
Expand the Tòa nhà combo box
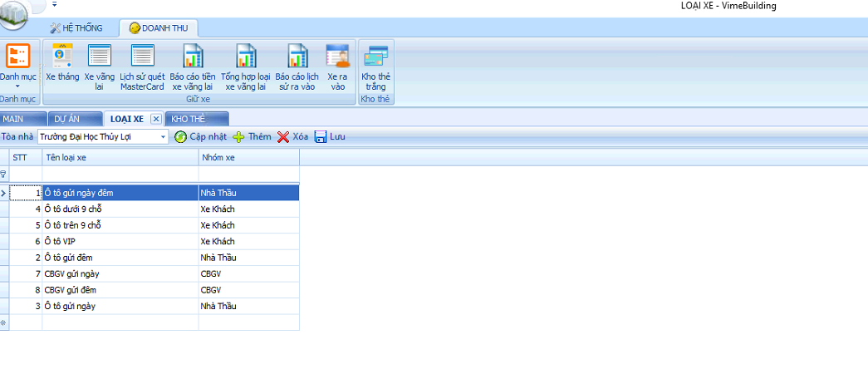(163, 136)
